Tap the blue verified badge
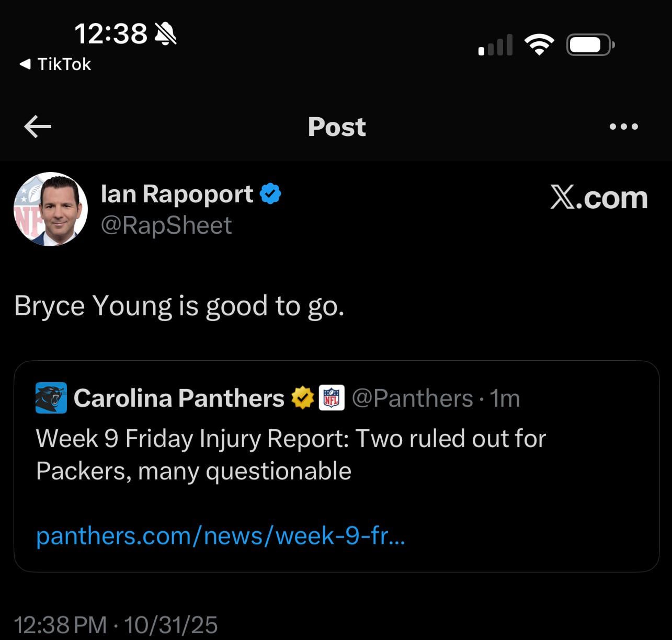 pyautogui.click(x=270, y=194)
